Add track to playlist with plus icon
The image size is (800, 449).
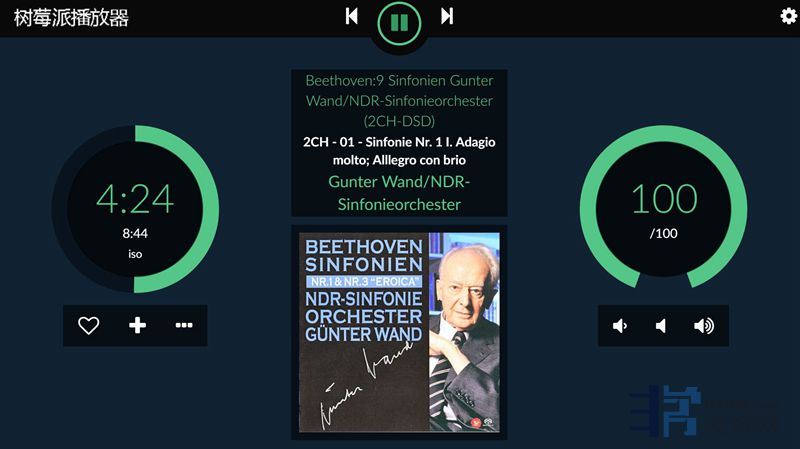click(137, 325)
